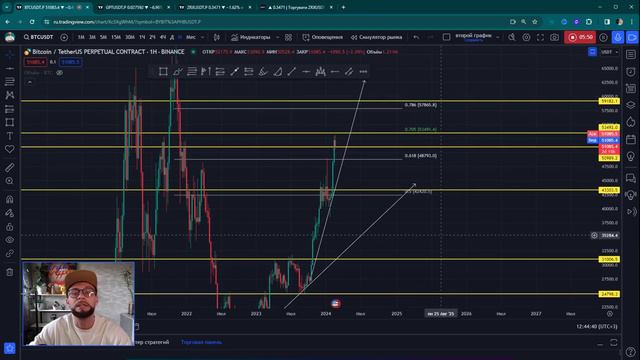
Task: Click the undo arrow in top toolbar
Action: pos(416,37)
